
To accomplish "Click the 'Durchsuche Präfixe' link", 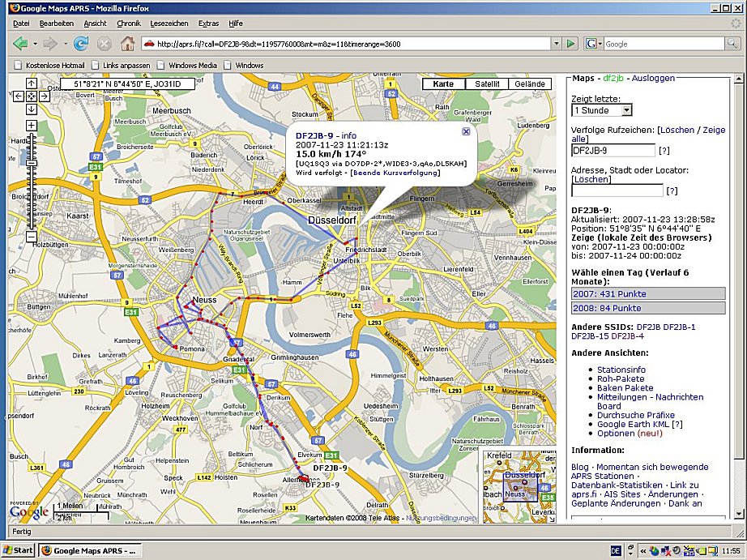I will pos(636,415).
